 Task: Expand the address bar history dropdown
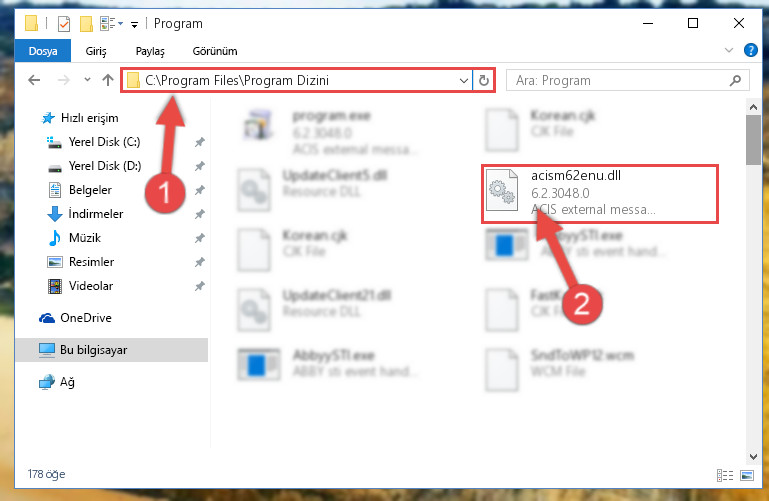[x=463, y=80]
